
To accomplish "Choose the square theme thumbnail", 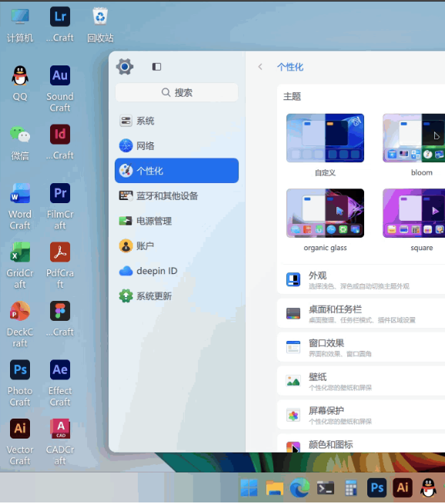I will click(x=413, y=213).
